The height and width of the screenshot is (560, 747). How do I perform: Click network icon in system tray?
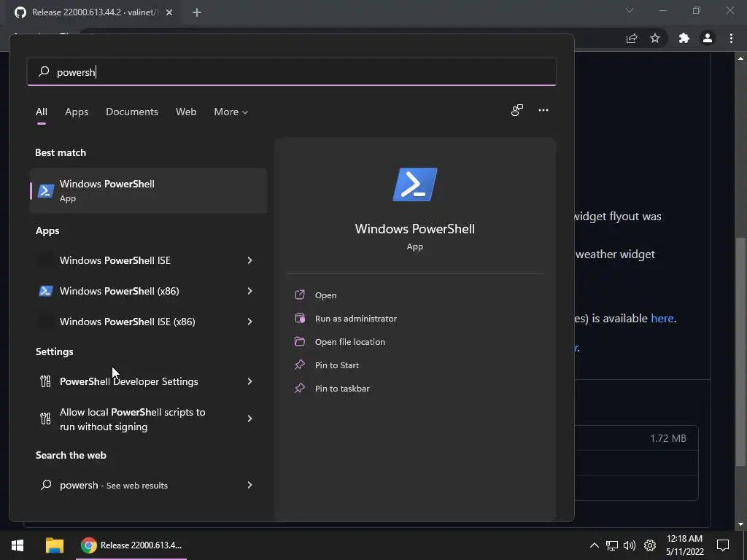pos(612,545)
